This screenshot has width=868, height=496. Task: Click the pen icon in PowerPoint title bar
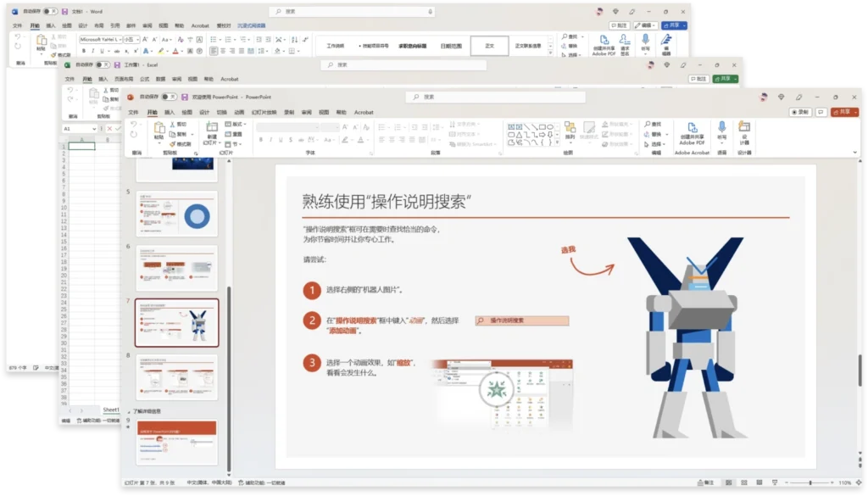[798, 97]
